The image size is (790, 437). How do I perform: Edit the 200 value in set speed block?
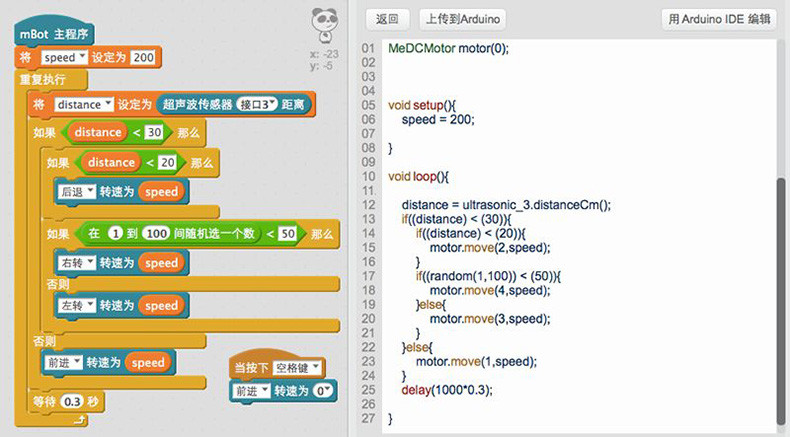click(x=143, y=57)
